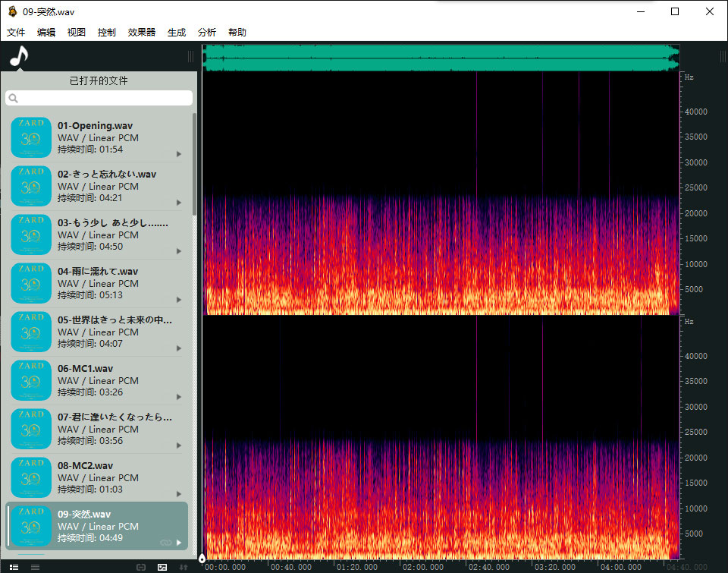Click the file list vertical scrollbar
This screenshot has height=573, width=728.
195,164
